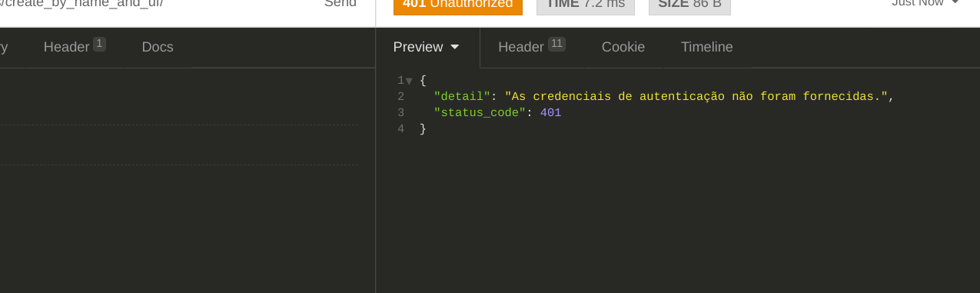Open the request Docs tab
The image size is (980, 293).
(158, 47)
